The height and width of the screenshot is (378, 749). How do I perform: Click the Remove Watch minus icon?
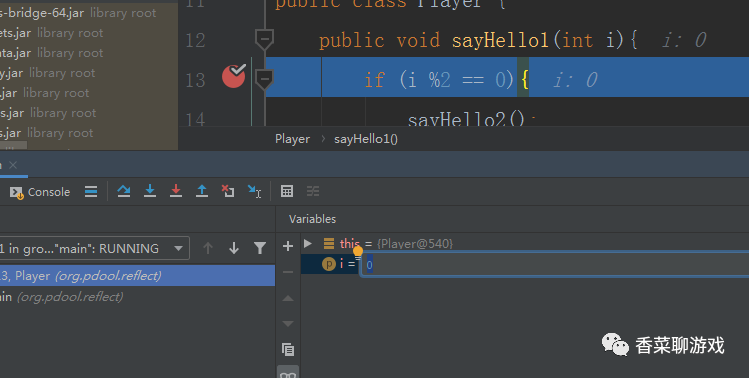(288, 272)
